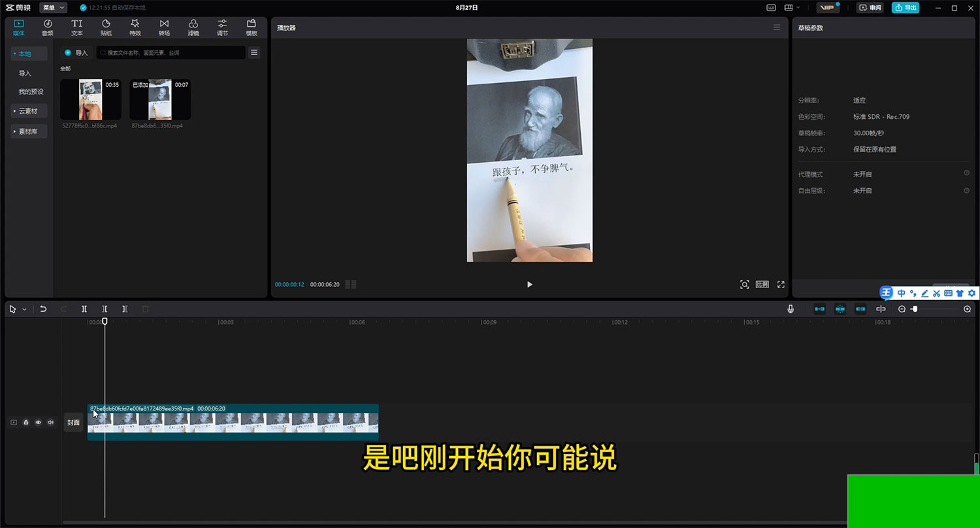Expand the 素材库 section in sidebar
980x528 pixels.
(29, 131)
